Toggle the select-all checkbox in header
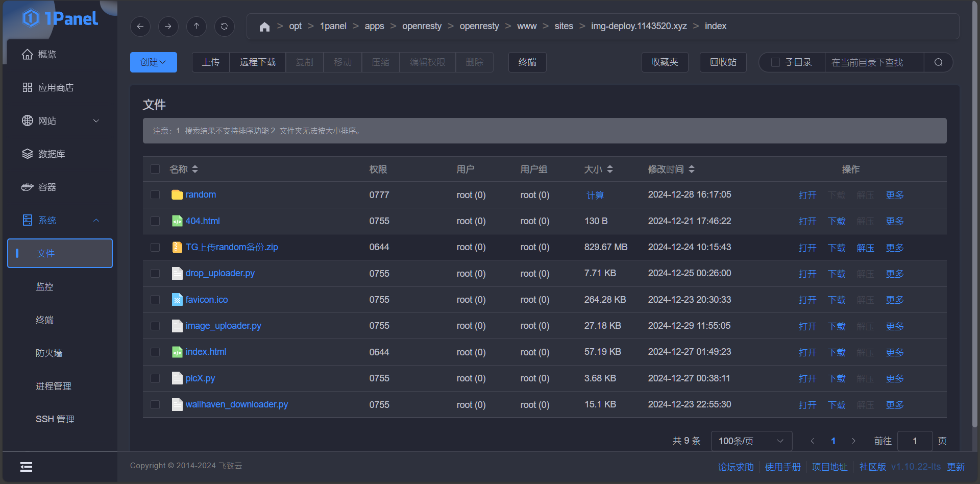The image size is (980, 484). click(155, 169)
